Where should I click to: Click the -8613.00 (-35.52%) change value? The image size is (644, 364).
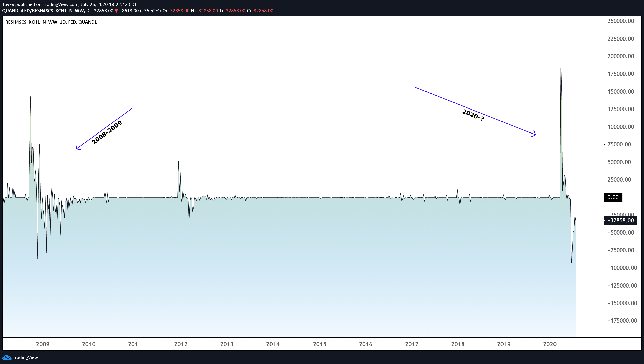pyautogui.click(x=140, y=11)
